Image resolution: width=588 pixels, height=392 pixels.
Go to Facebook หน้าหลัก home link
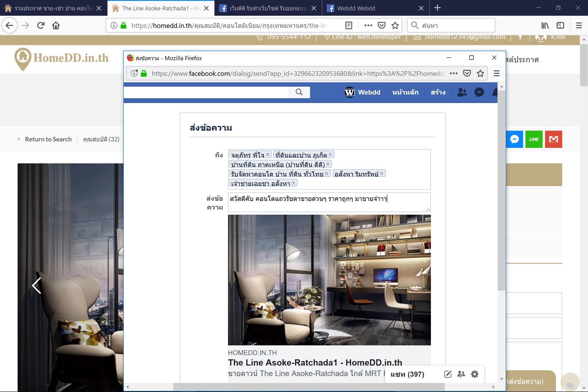(405, 92)
